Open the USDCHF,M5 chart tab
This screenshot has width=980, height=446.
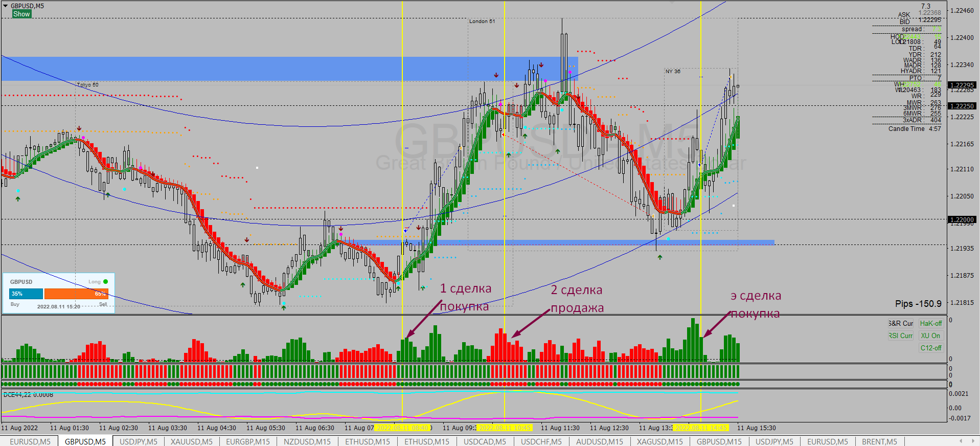click(541, 441)
